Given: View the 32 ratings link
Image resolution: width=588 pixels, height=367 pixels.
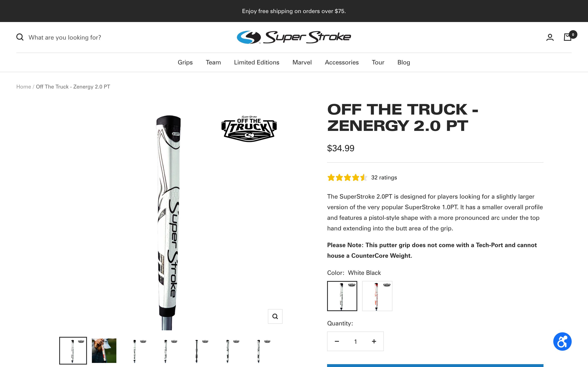Looking at the screenshot, I should coord(384,177).
